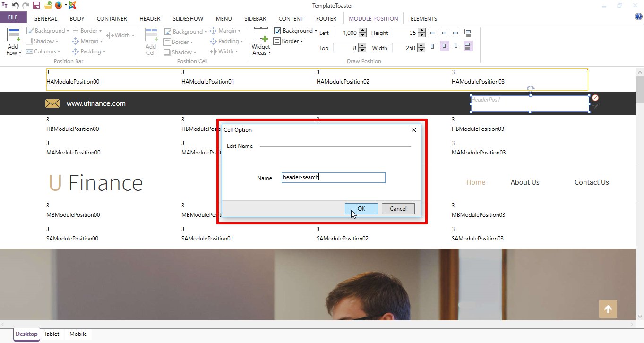Click the Add Row icon
Image resolution: width=644 pixels, height=343 pixels.
(x=14, y=41)
